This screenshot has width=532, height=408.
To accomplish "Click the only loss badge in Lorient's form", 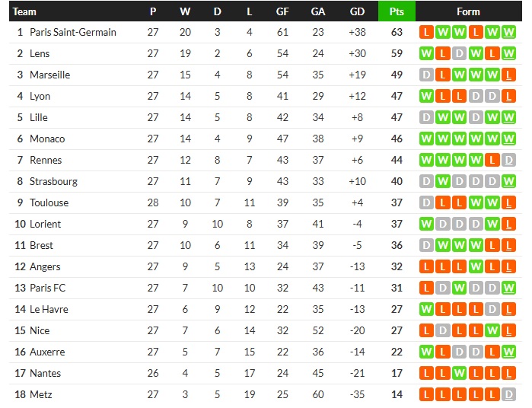I will [x=509, y=225].
